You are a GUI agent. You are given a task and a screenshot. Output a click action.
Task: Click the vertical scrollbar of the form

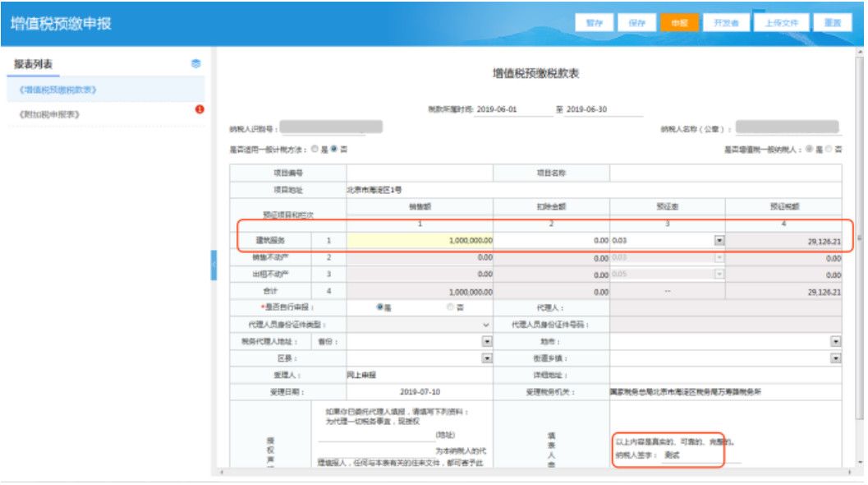click(x=859, y=238)
